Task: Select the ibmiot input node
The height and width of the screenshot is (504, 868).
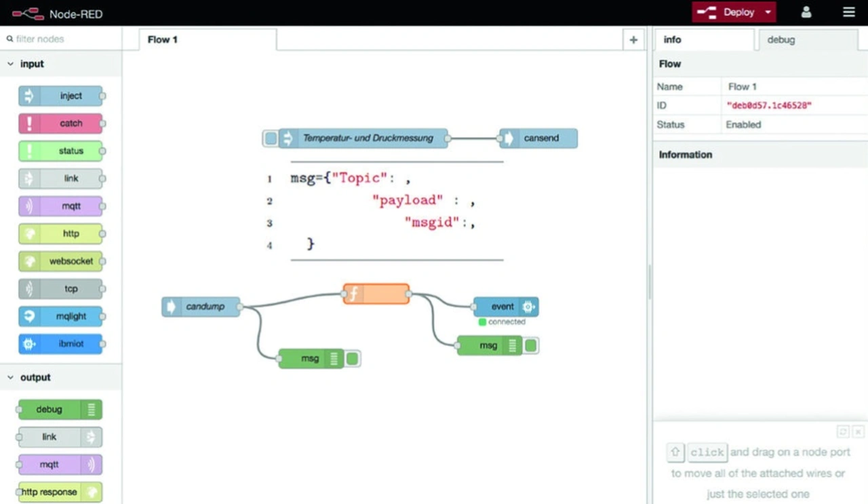Action: tap(61, 344)
